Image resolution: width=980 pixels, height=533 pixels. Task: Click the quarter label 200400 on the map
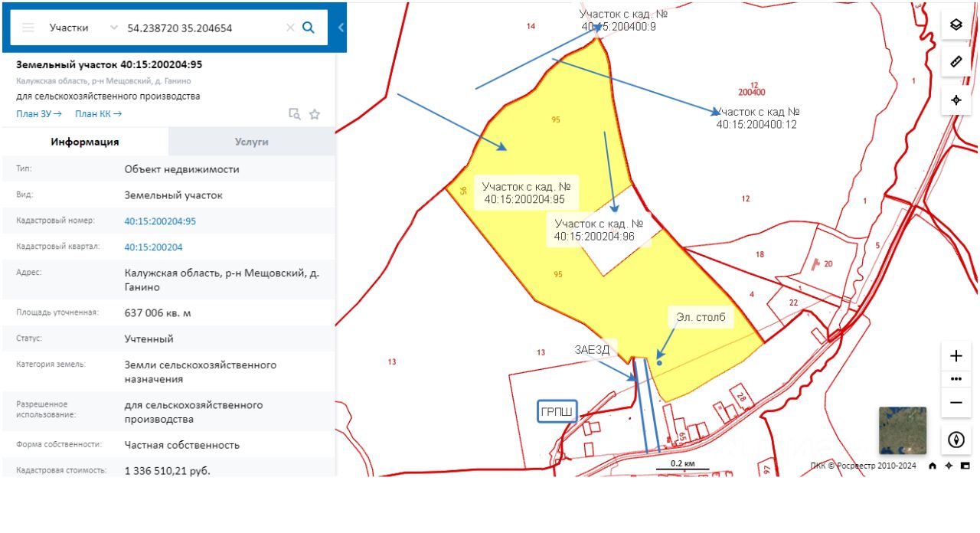(x=752, y=92)
